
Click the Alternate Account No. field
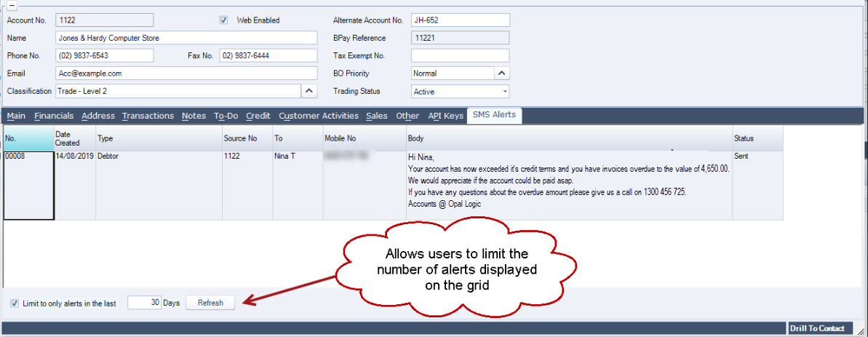(460, 20)
